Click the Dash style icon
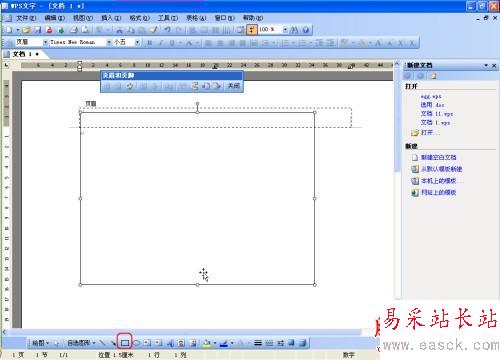This screenshot has width=500, height=360. point(269,343)
